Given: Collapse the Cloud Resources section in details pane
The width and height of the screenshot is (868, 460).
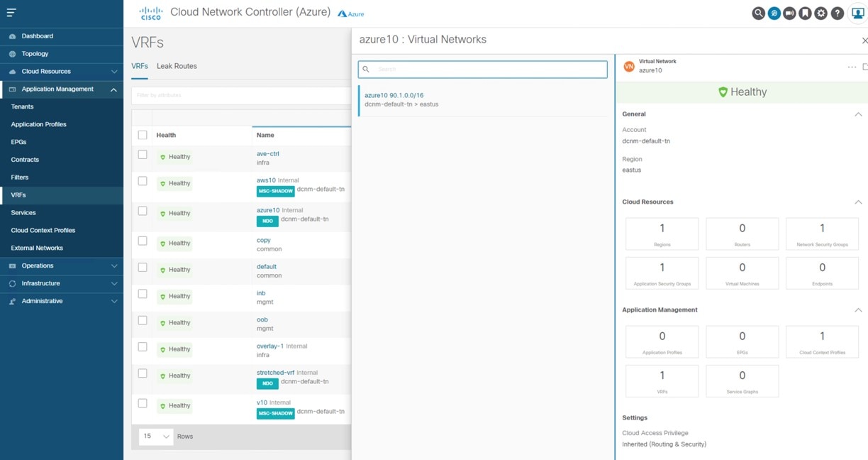Looking at the screenshot, I should click(x=858, y=202).
